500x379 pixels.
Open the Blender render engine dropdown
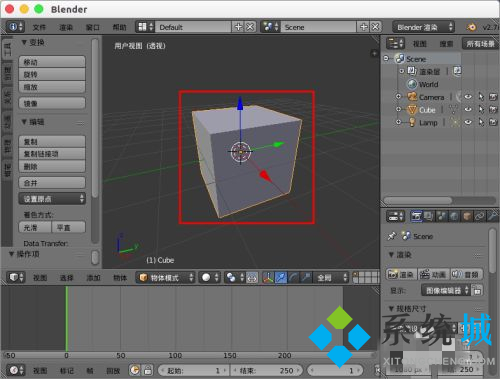423,27
